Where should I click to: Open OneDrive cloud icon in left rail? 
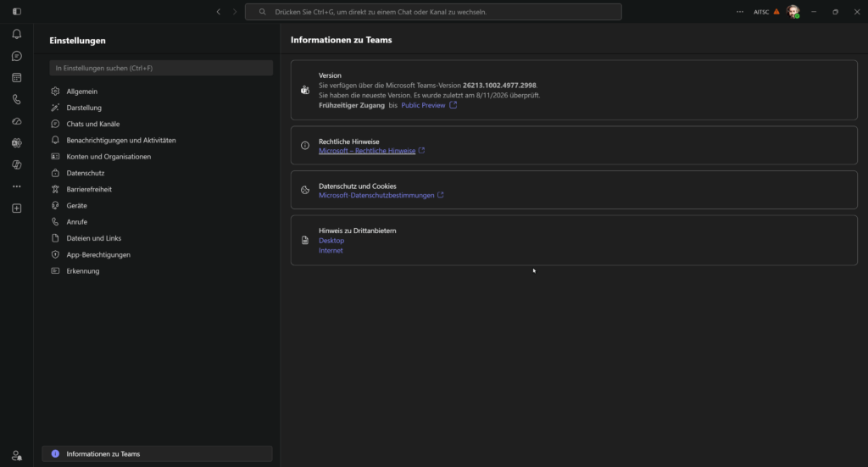(17, 121)
